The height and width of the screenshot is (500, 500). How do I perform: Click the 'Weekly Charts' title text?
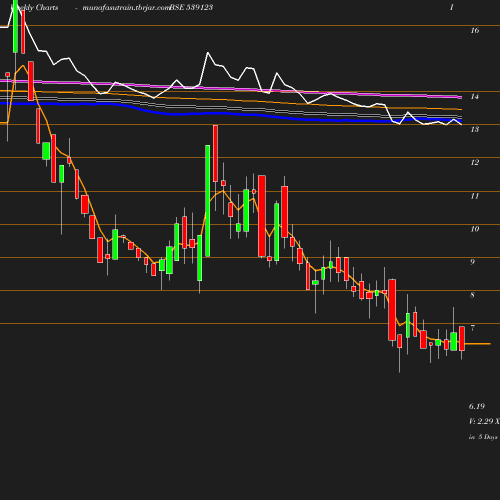tap(35, 7)
